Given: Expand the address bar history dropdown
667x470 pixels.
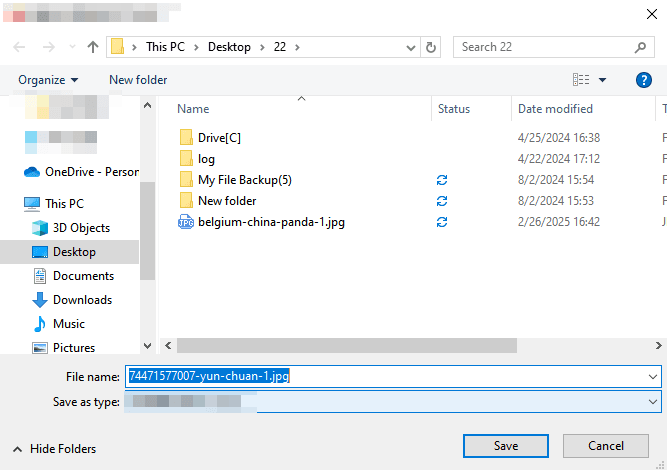Looking at the screenshot, I should coord(411,47).
